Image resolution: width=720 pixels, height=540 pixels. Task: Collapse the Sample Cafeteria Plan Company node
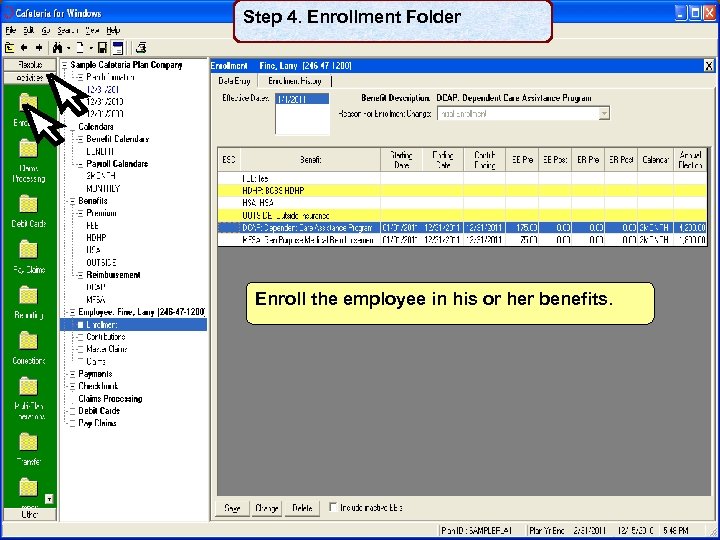[65, 65]
